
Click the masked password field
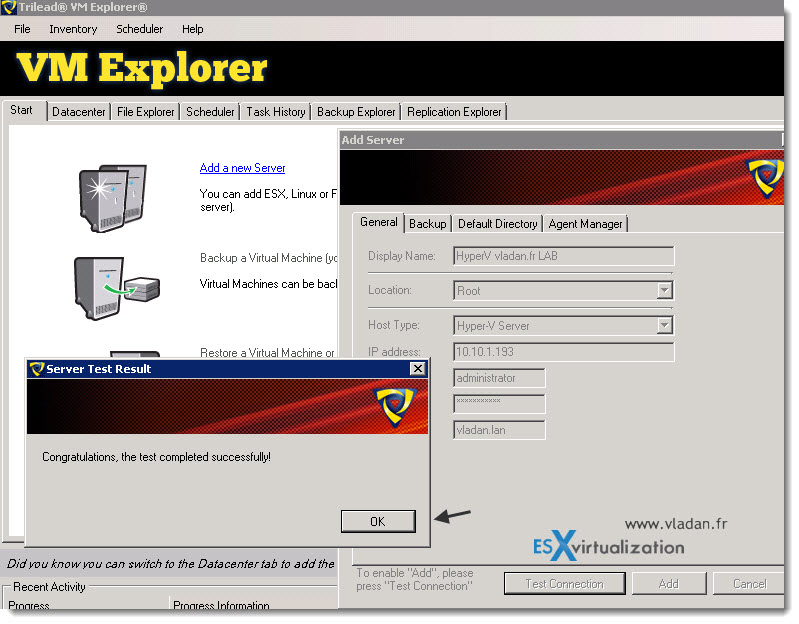click(499, 404)
